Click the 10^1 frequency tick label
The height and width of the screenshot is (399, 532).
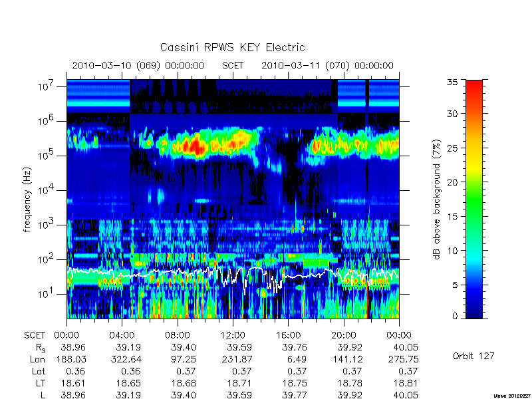47,294
